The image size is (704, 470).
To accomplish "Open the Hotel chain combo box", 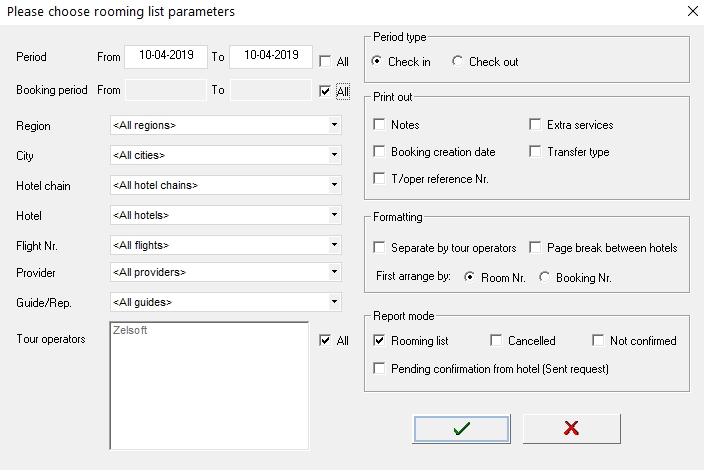I will click(x=225, y=185).
